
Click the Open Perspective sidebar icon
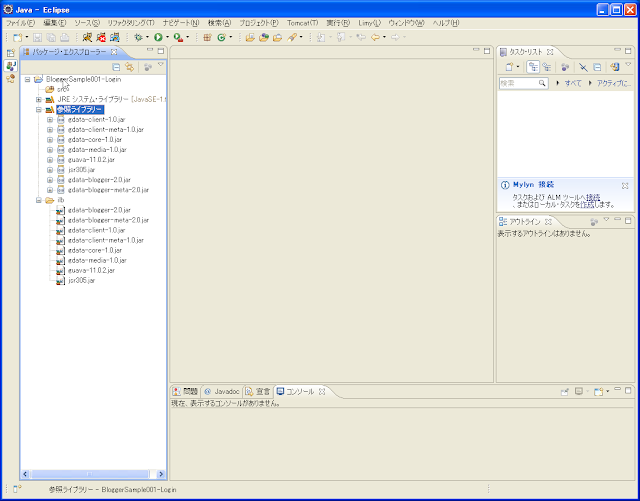click(11, 53)
